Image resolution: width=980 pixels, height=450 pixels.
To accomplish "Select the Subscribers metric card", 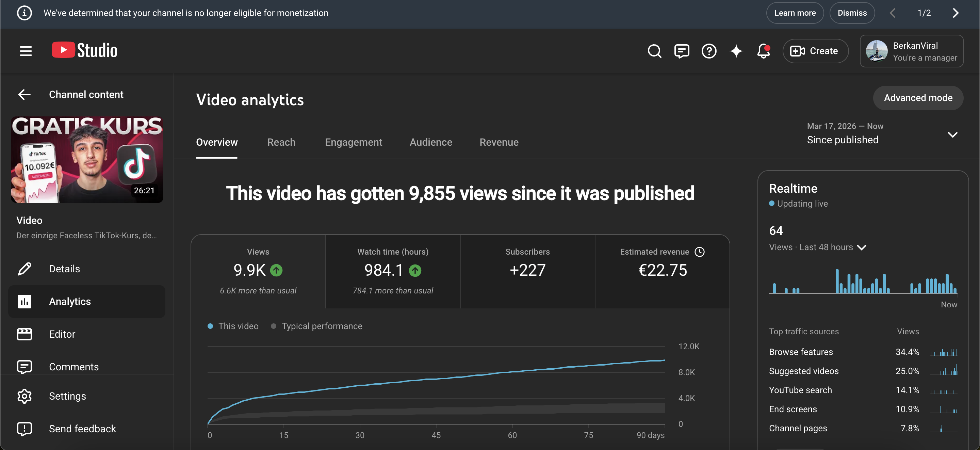I will 527,271.
